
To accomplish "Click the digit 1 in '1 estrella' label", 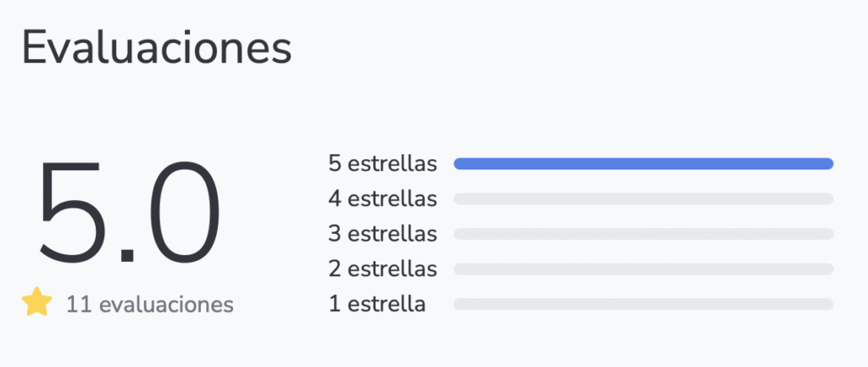I will [x=335, y=303].
